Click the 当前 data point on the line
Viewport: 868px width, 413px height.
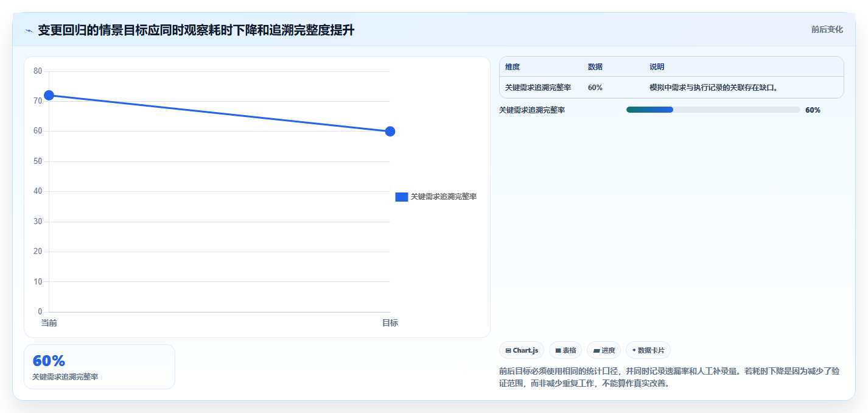point(49,95)
